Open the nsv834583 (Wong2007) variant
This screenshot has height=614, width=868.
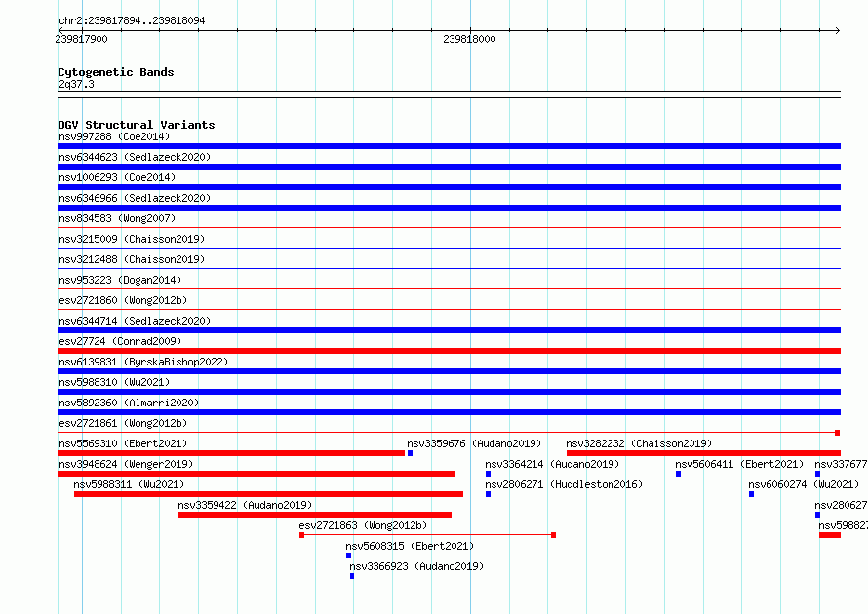pos(117,218)
